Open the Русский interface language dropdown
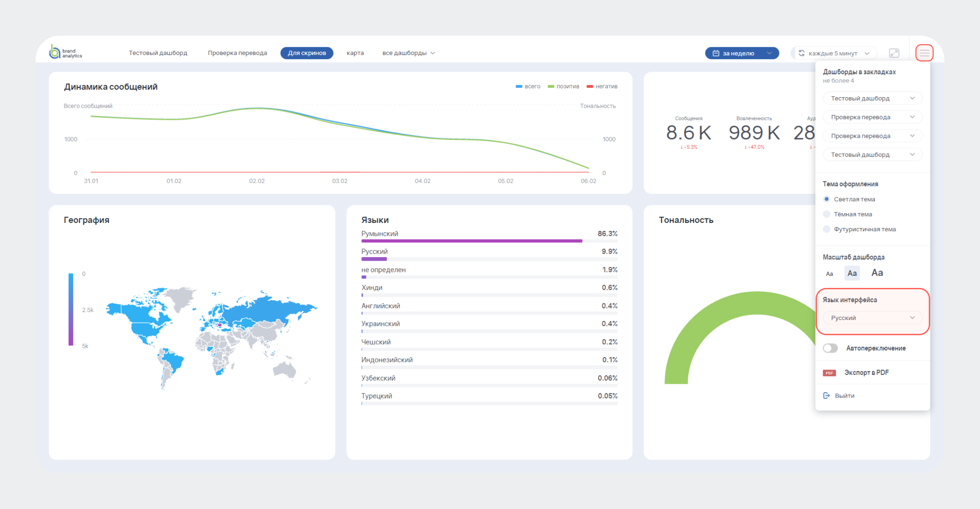 [872, 318]
